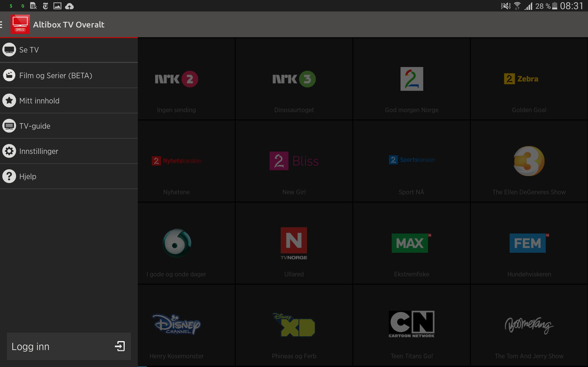Select TV3 airing The Ellen DeGeneres Show
Viewport: 588px width, 367px height.
[529, 161]
